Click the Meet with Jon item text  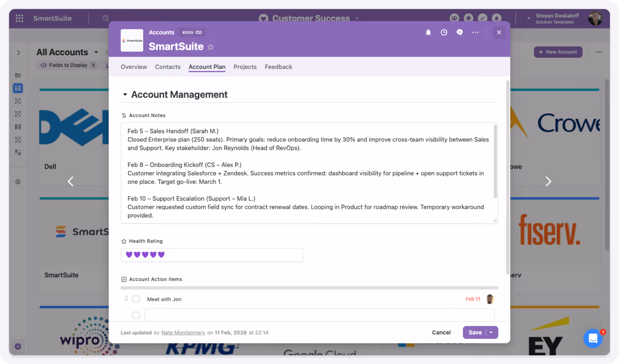tap(164, 299)
